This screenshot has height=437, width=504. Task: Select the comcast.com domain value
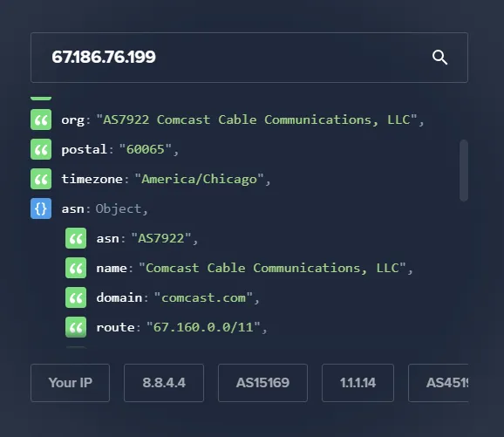point(203,297)
